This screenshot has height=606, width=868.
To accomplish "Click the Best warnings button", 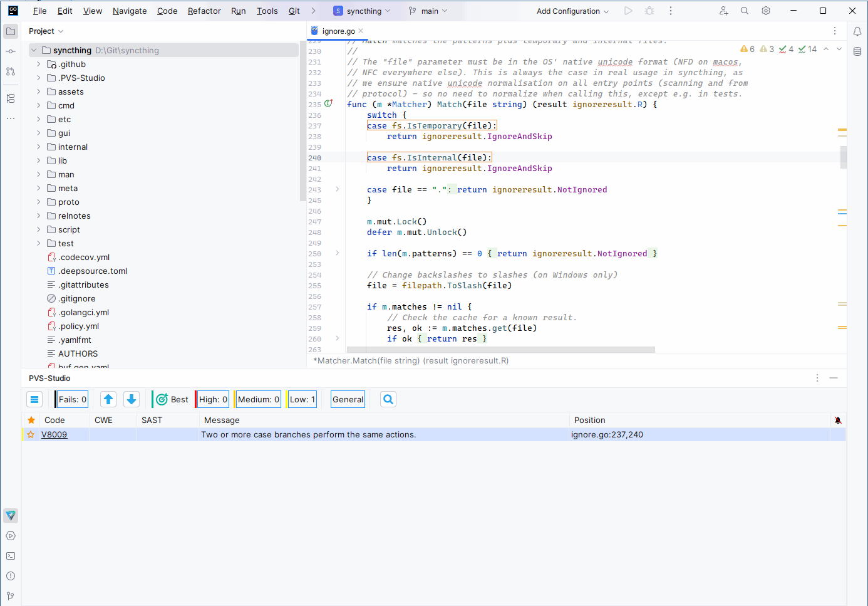I will [172, 399].
